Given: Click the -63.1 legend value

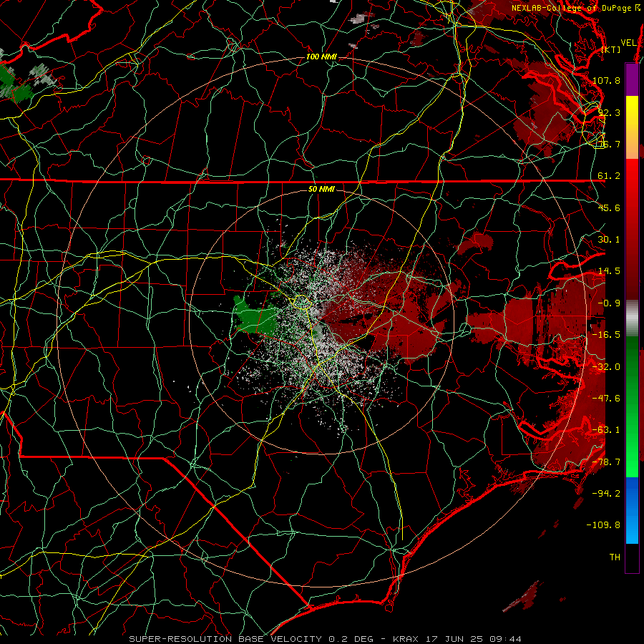Looking at the screenshot, I should [x=606, y=430].
